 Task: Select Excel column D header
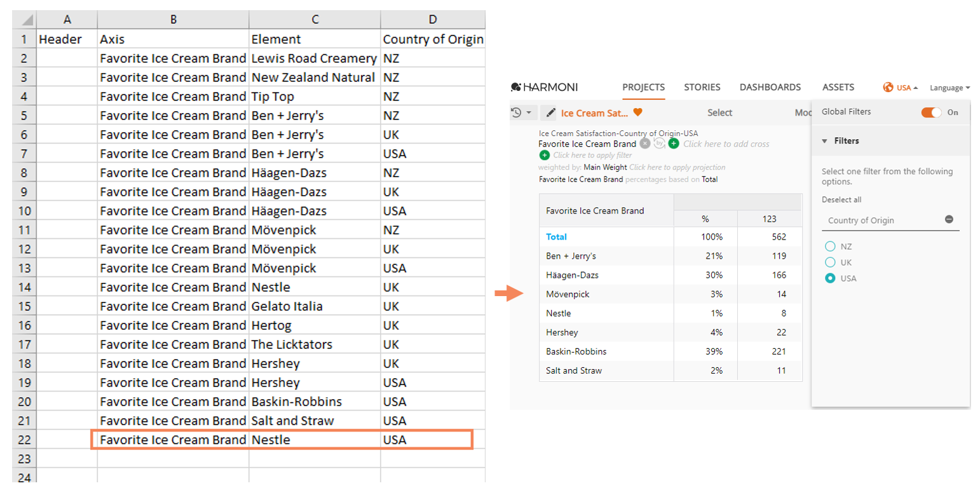pos(432,20)
